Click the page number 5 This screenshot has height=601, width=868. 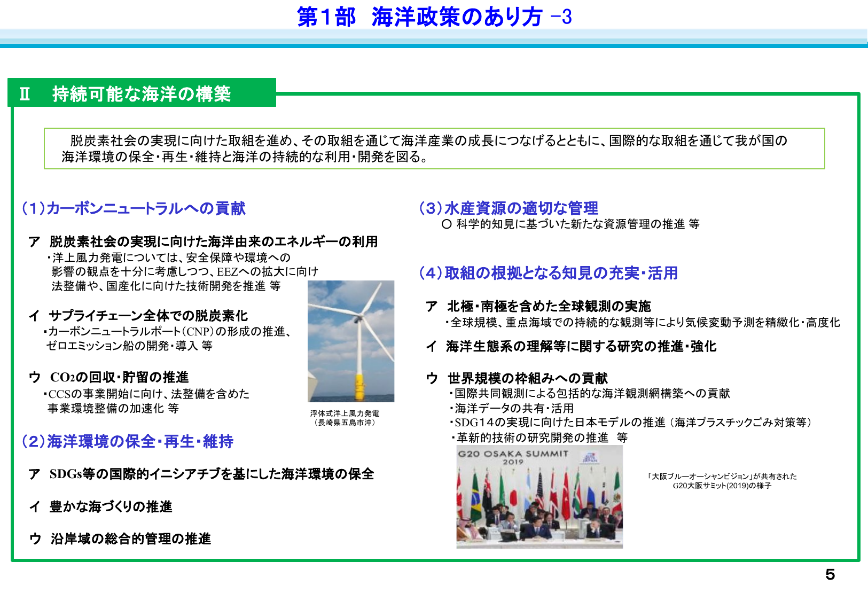[830, 575]
